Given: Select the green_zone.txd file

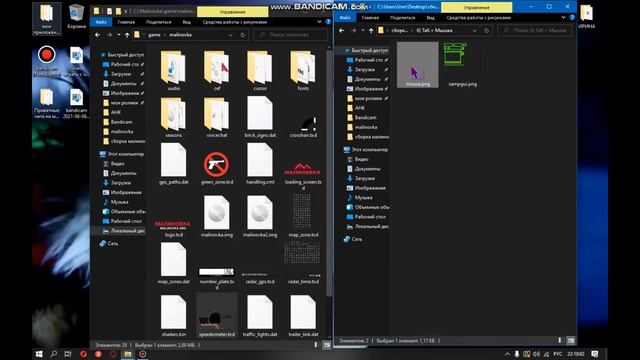Looking at the screenshot, I should 217,167.
